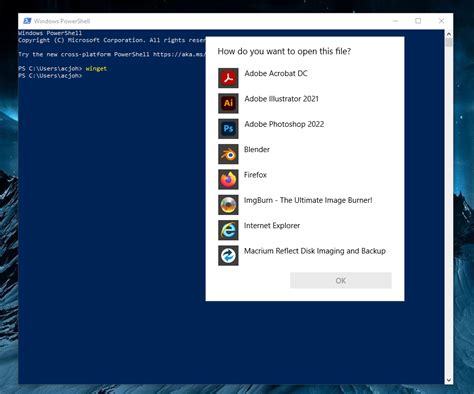Click the Windows PowerShell title text
This screenshot has width=474, height=394.
tap(62, 21)
